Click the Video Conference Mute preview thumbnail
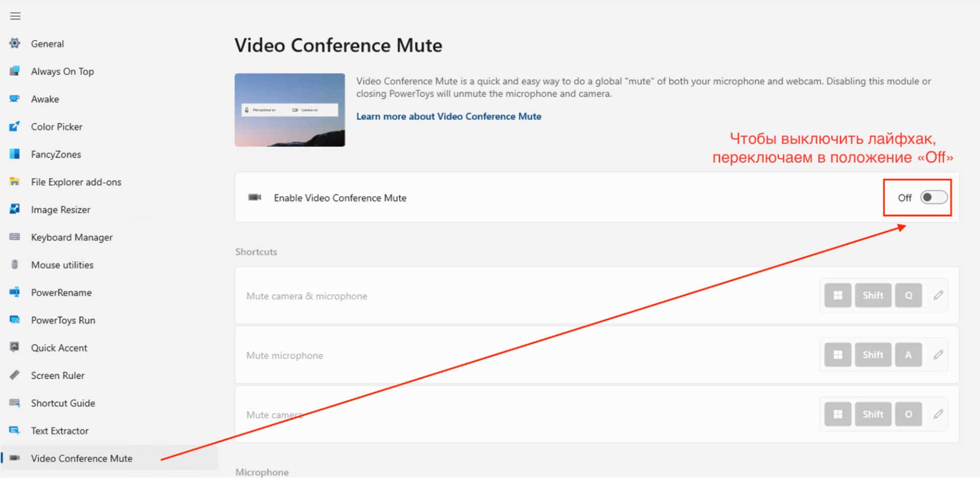980x478 pixels. pos(289,110)
